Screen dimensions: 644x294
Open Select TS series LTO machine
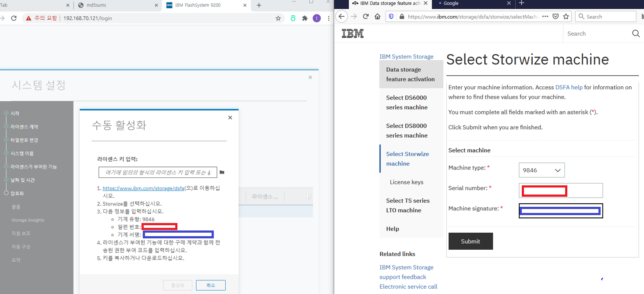click(411, 205)
